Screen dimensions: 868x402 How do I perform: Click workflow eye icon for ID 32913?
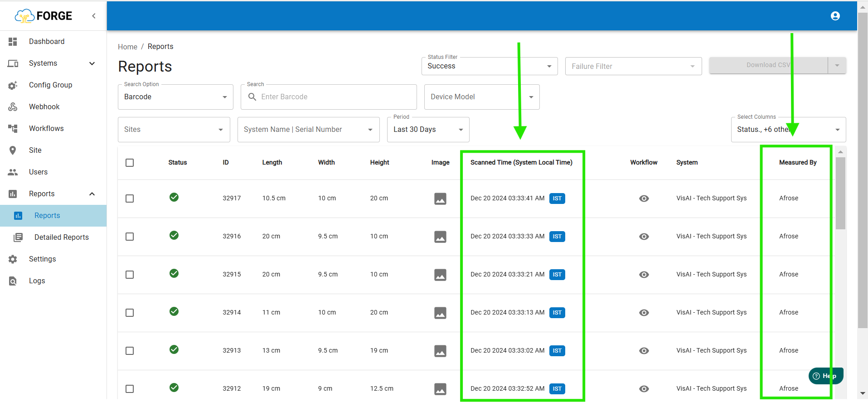click(644, 351)
